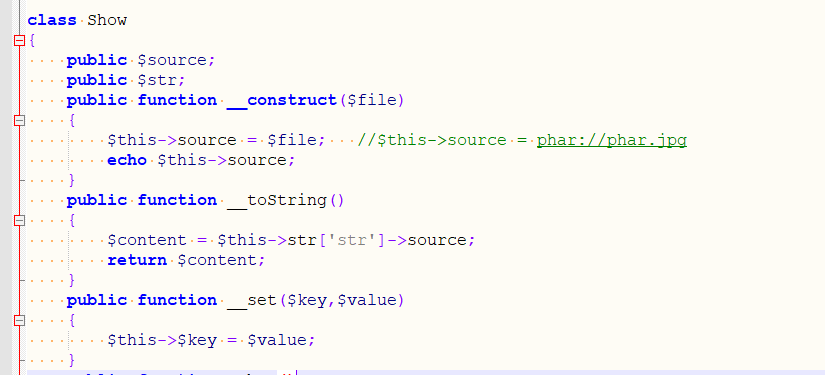The image size is (825, 375).
Task: Open the phar://phar.jpg link in comment
Action: [611, 140]
